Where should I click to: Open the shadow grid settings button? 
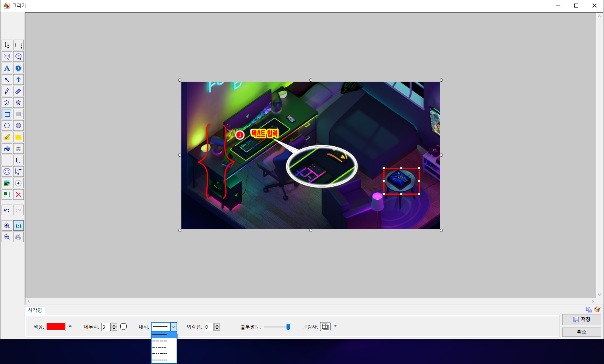[x=325, y=326]
